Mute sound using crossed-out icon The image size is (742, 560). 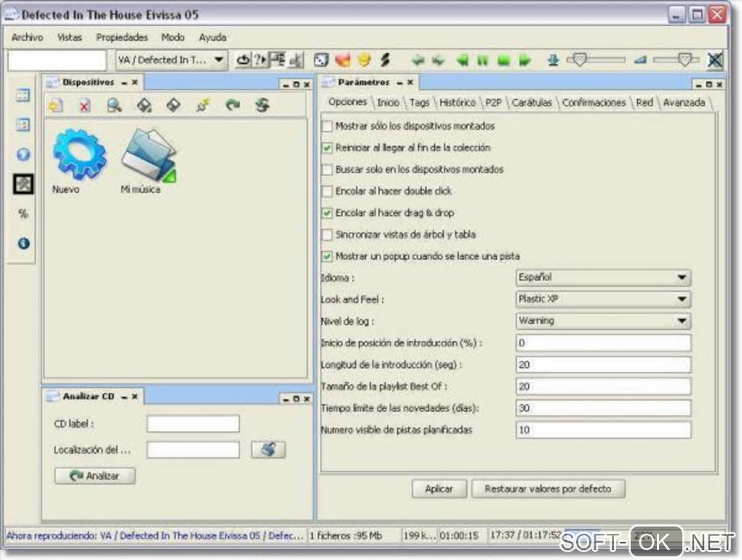[715, 60]
